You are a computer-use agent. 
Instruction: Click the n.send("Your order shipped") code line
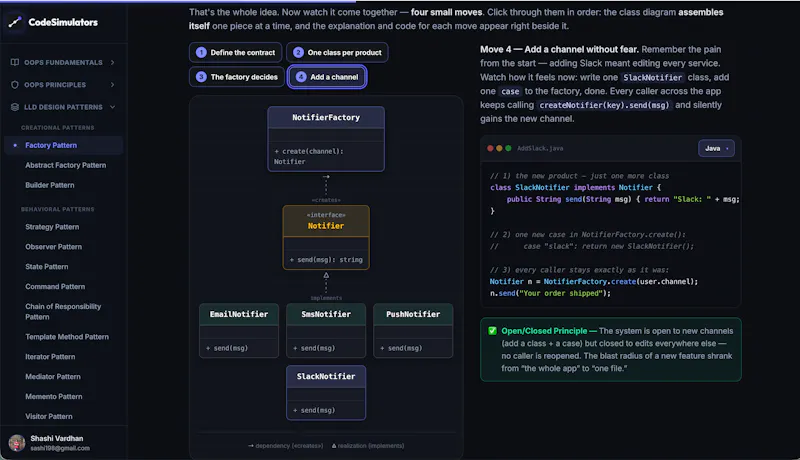click(550, 293)
